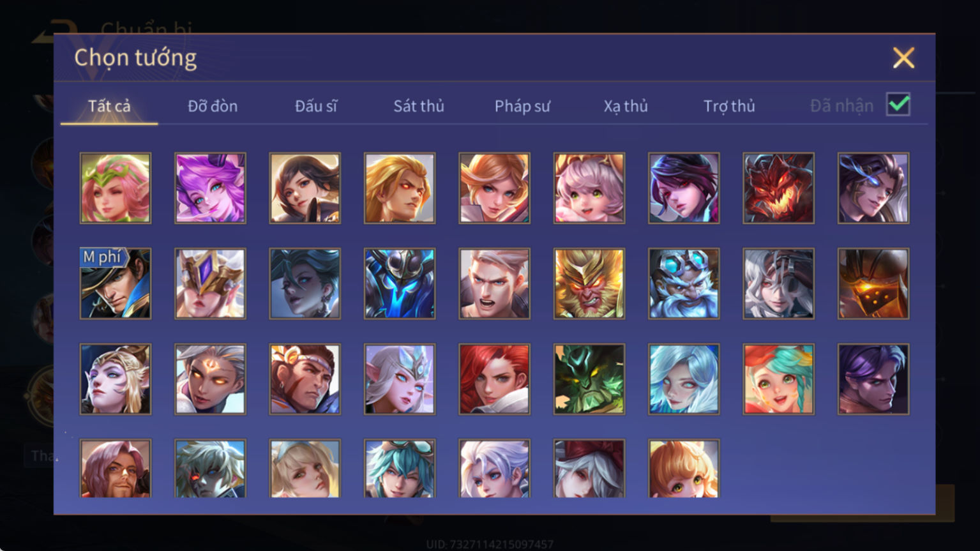Select the blue armored robot hero portrait
Viewport: 980px width, 551px height.
[400, 283]
